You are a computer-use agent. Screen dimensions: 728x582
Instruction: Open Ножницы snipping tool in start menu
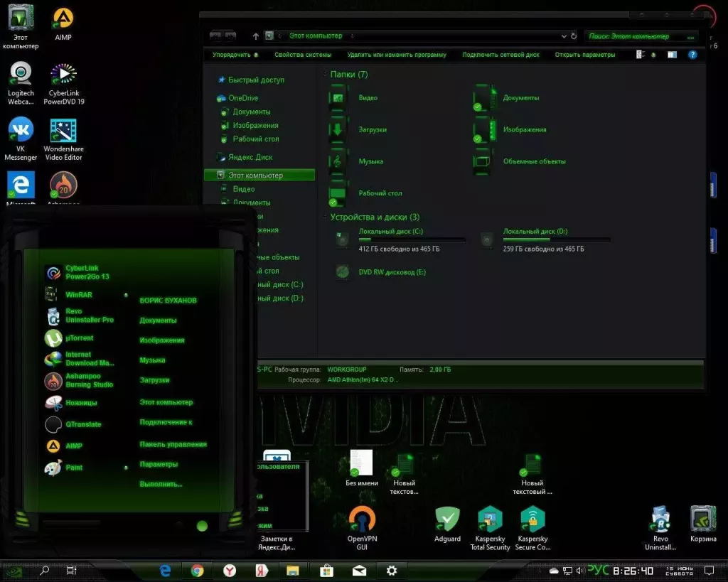click(71, 403)
